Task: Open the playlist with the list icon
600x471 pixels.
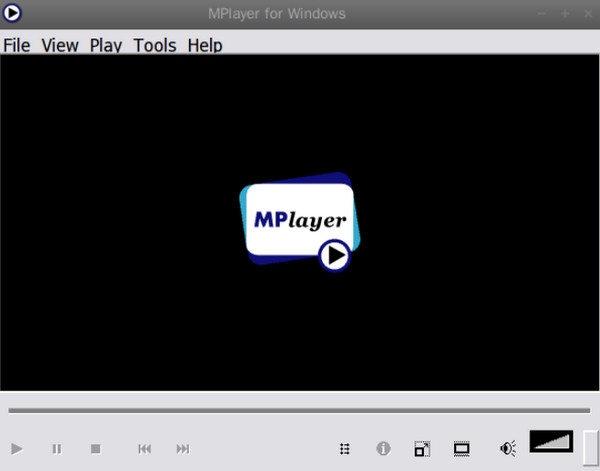Action: pyautogui.click(x=345, y=448)
